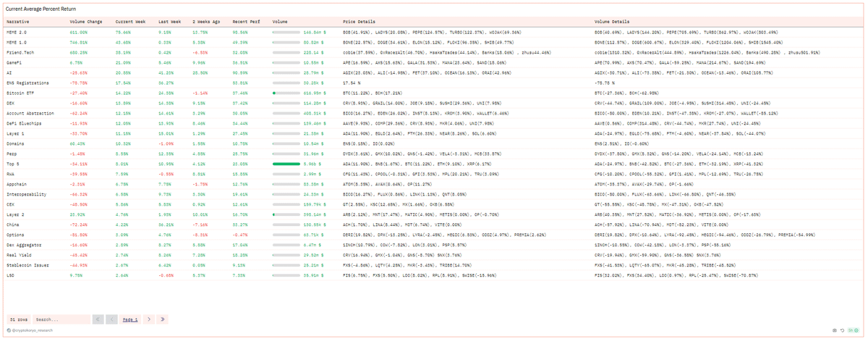Click the green 5h freshness badge
Viewport: 868px width, 339px height.
coord(854,330)
